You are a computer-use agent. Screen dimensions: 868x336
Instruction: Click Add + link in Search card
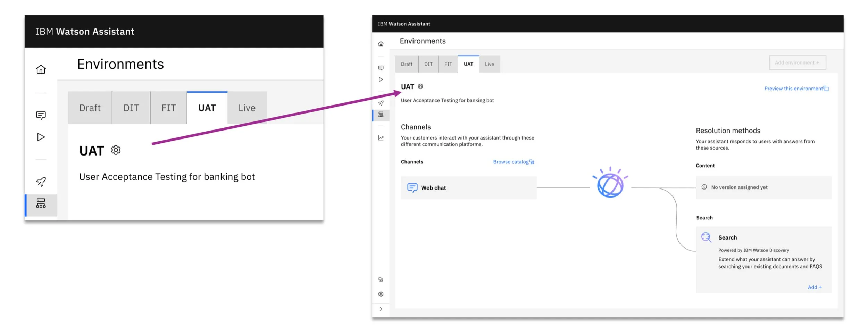(815, 287)
